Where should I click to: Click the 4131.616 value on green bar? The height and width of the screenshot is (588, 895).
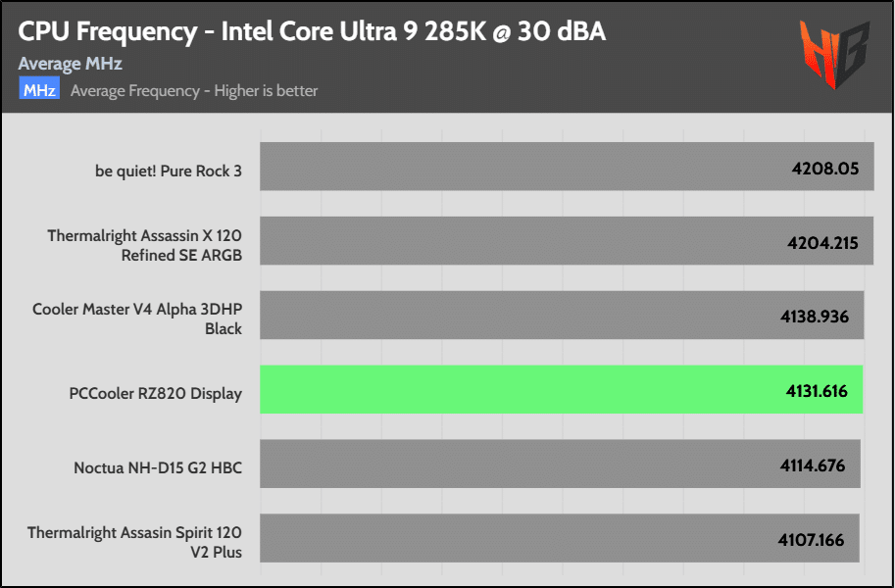tap(817, 391)
